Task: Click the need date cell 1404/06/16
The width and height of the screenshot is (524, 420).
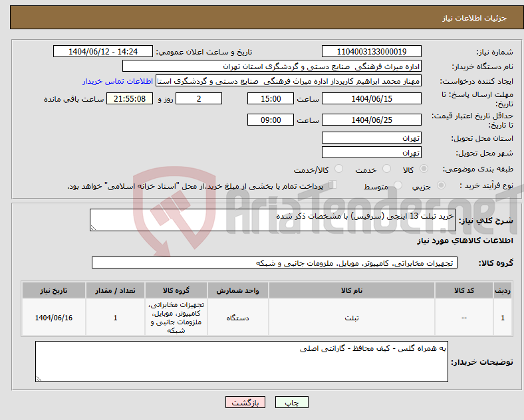Action: click(x=54, y=318)
